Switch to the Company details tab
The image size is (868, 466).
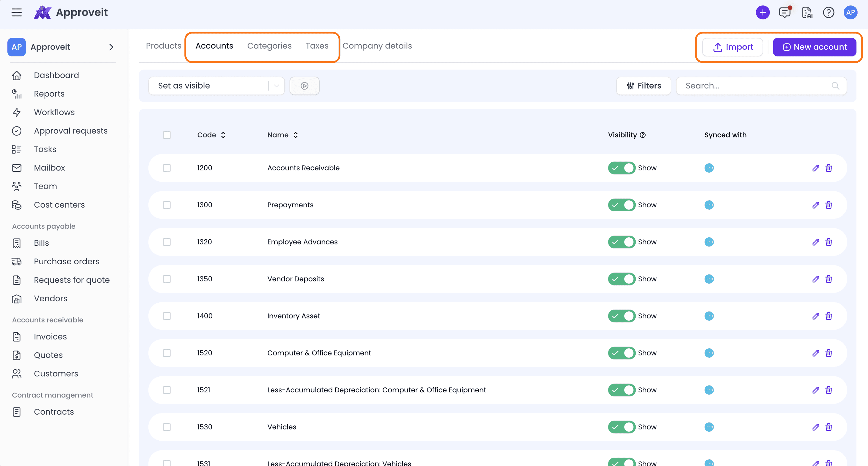(x=377, y=46)
